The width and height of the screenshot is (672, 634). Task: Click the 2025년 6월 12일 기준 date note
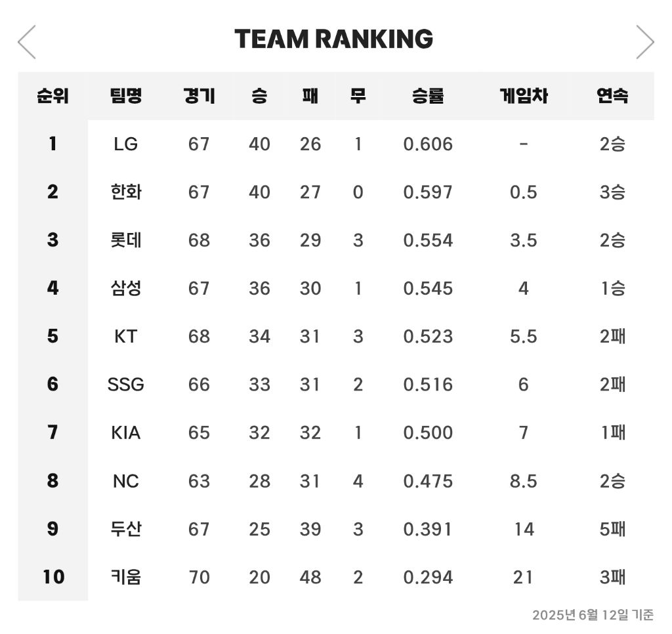pyautogui.click(x=593, y=615)
